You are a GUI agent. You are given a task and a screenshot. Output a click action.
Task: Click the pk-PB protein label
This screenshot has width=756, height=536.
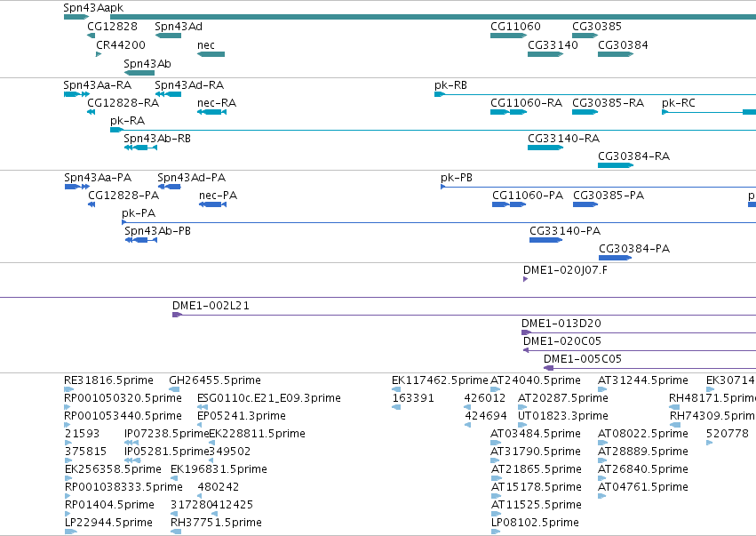(x=457, y=178)
